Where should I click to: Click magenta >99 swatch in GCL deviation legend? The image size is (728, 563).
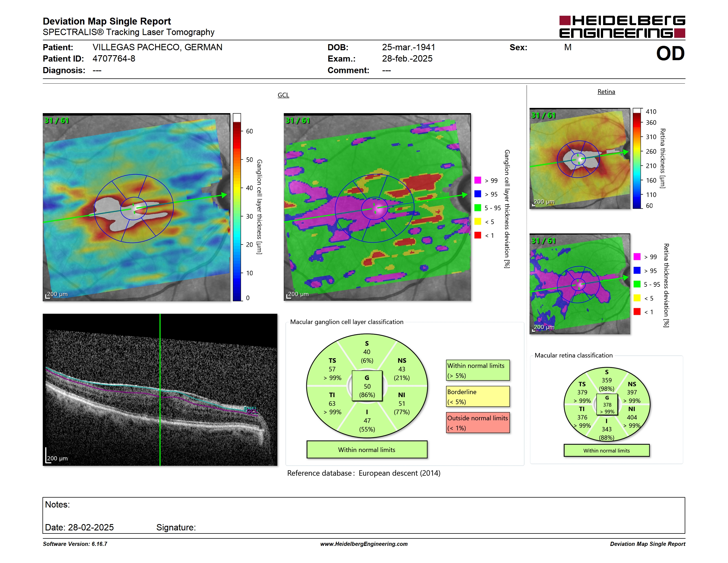coord(478,180)
